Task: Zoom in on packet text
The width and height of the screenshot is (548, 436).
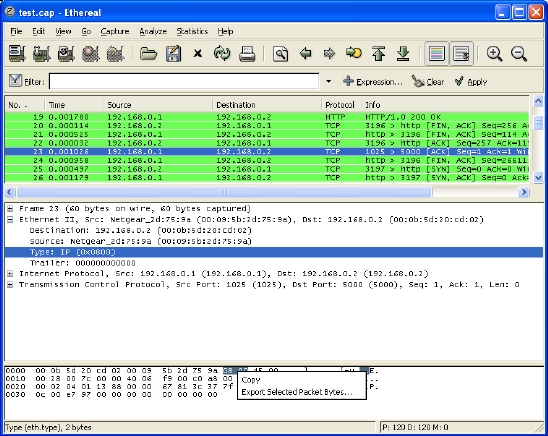Action: click(x=494, y=53)
